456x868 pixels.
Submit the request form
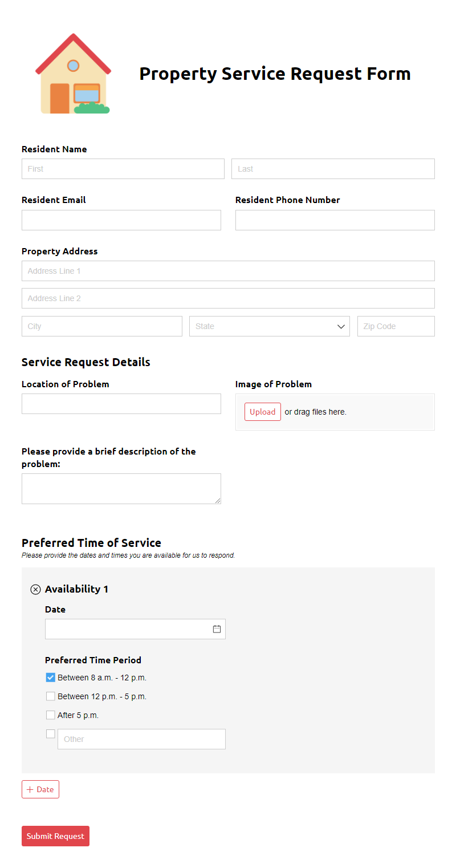[x=55, y=836]
